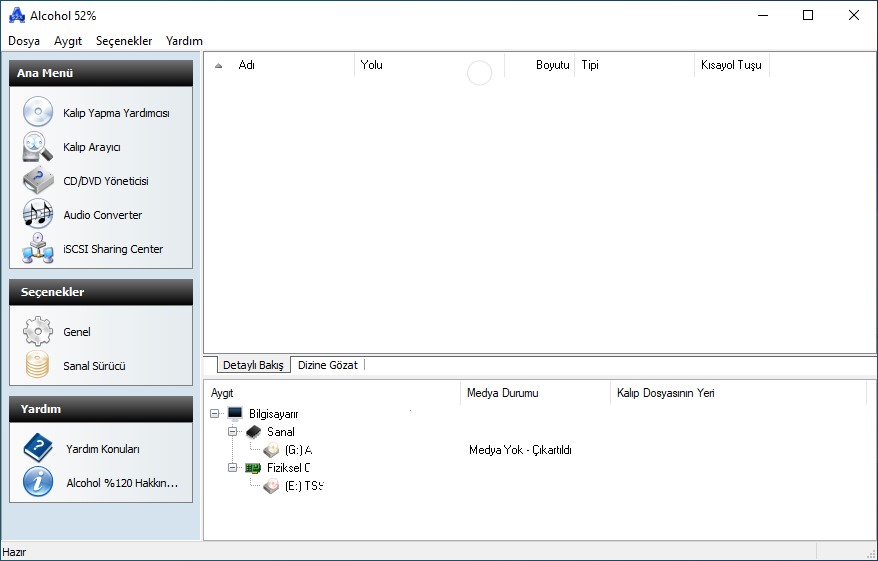Sort by the Yolu column header
This screenshot has width=878, height=561.
[x=429, y=65]
